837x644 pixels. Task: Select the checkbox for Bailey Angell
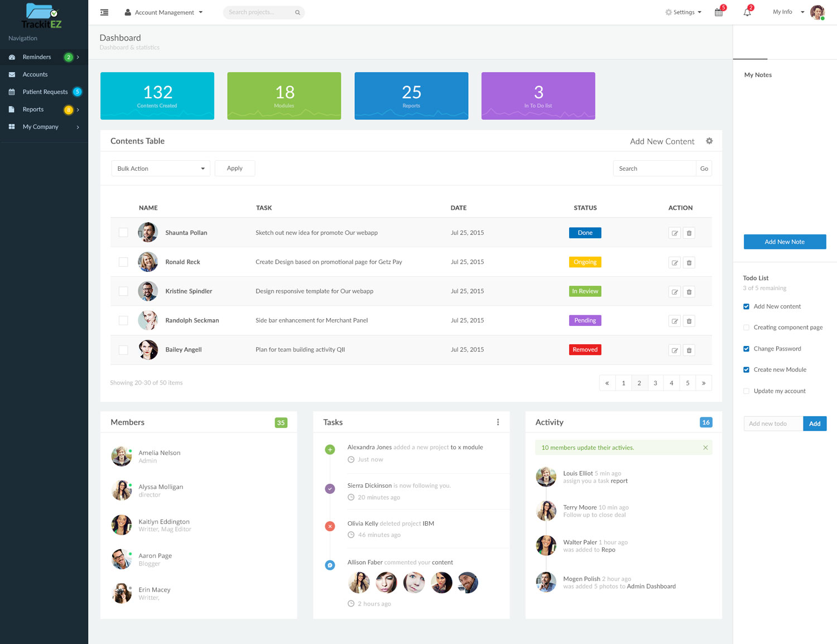point(123,350)
